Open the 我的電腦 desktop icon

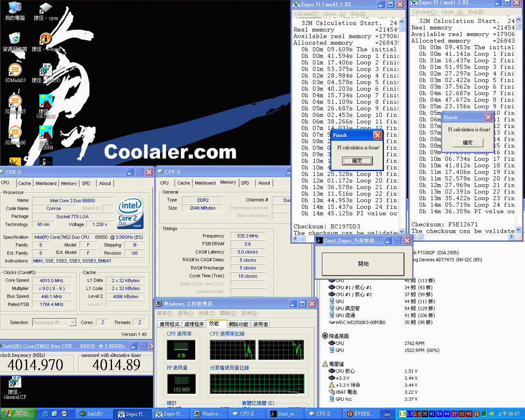coord(15,11)
